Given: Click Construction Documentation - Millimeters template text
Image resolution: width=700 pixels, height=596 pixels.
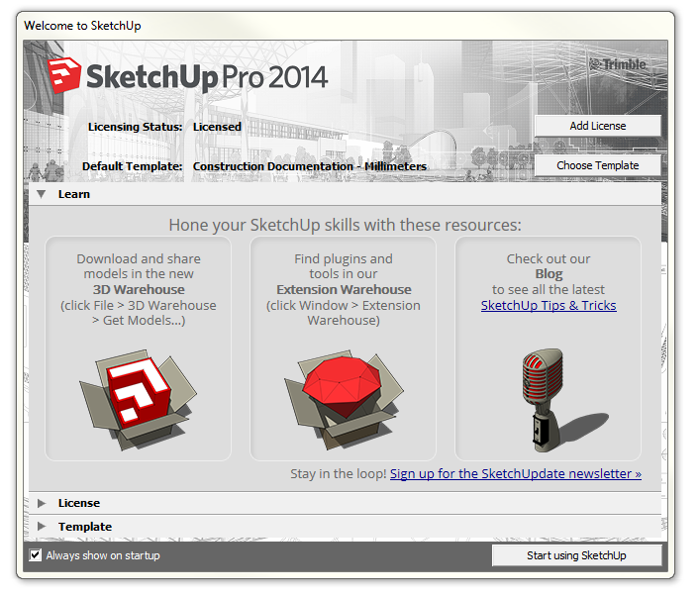Looking at the screenshot, I should click(310, 166).
